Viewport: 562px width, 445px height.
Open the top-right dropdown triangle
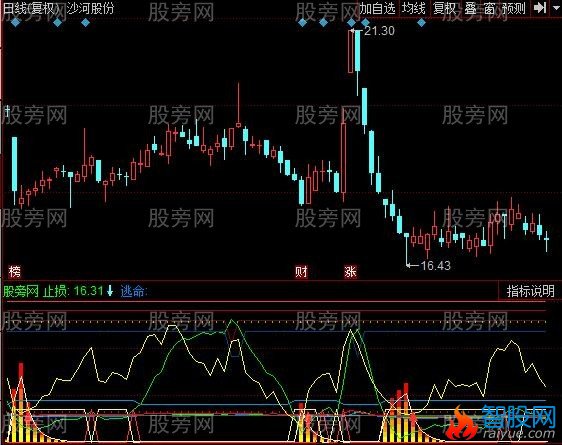pyautogui.click(x=555, y=7)
